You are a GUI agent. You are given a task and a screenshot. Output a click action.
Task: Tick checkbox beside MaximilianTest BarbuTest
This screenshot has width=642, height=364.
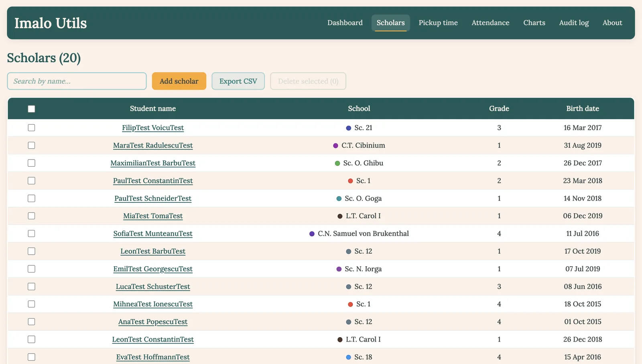31,163
